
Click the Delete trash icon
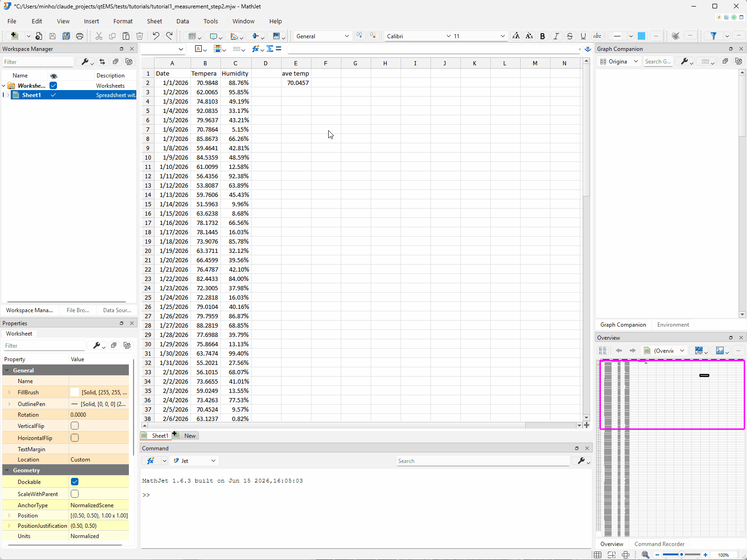(x=140, y=36)
